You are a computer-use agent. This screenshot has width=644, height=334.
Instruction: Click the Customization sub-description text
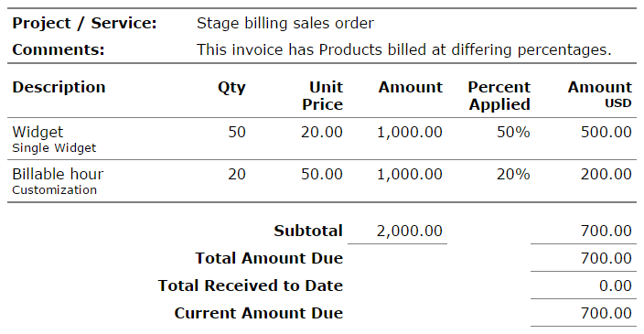point(54,189)
